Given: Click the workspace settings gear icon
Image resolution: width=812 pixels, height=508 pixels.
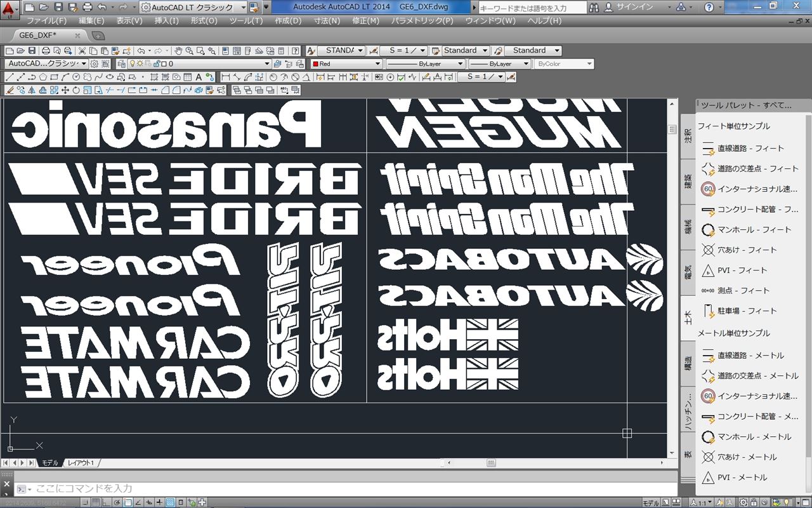Looking at the screenshot, I should tap(95, 63).
